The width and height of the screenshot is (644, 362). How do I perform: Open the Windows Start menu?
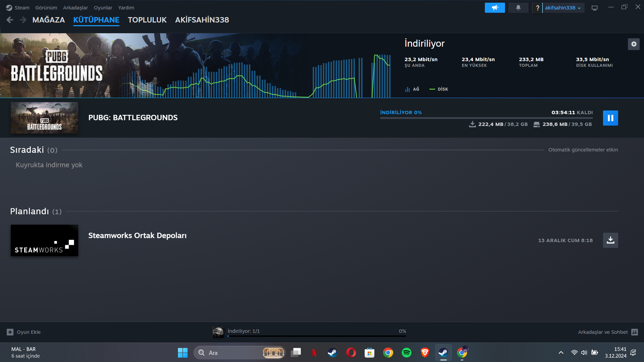(183, 353)
